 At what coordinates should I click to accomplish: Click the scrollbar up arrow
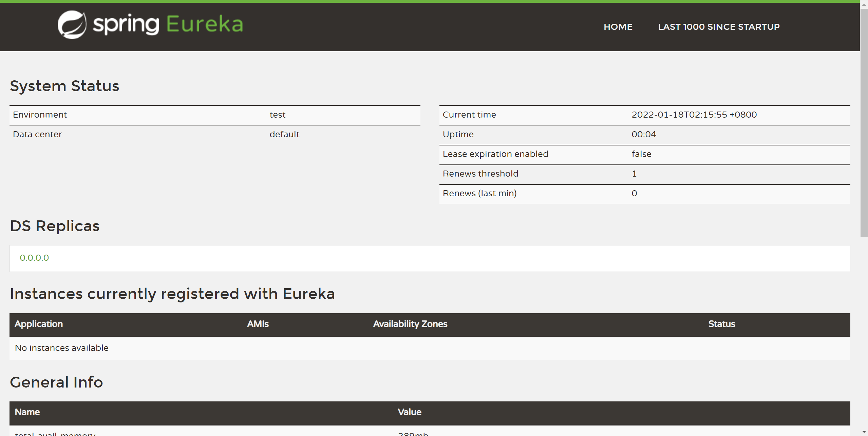864,4
